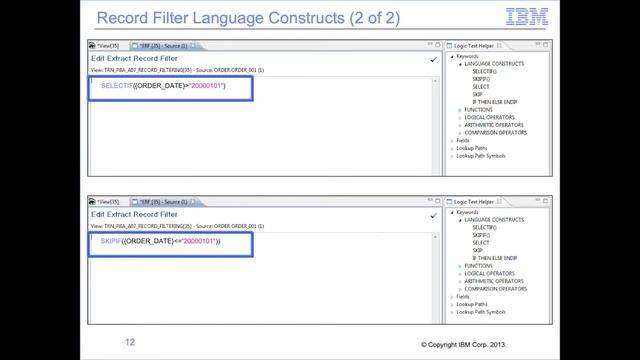Screen dimensions: 640x360
Task: Pick SKIP keyword in helper beside SELECTIF editor
Action: pos(478,94)
